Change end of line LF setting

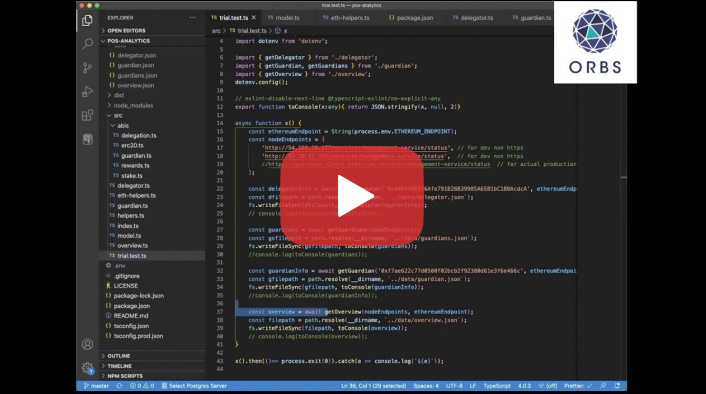(473, 386)
